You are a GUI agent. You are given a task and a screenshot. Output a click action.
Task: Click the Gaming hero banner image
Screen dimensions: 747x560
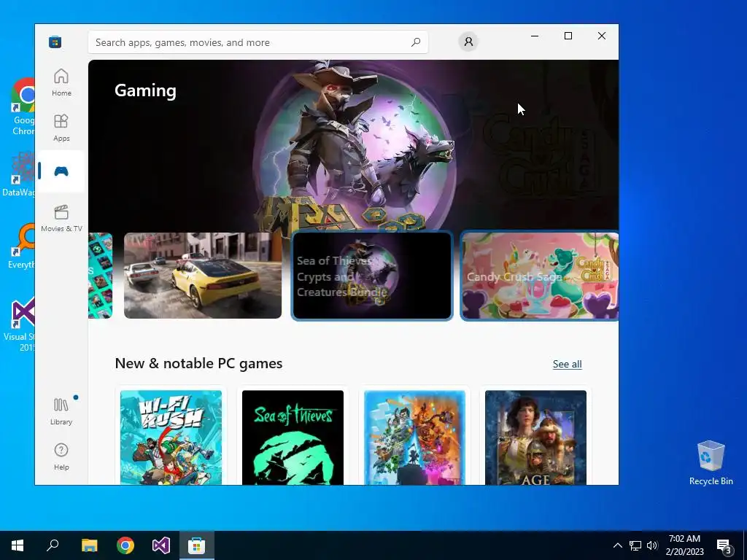[x=354, y=145]
